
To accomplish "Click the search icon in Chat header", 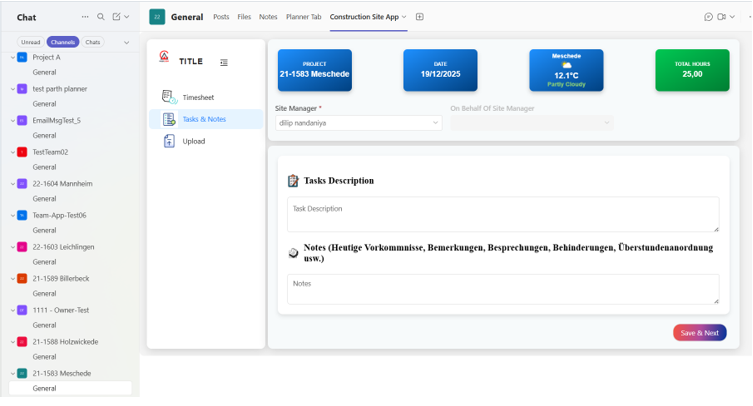I will coord(101,17).
